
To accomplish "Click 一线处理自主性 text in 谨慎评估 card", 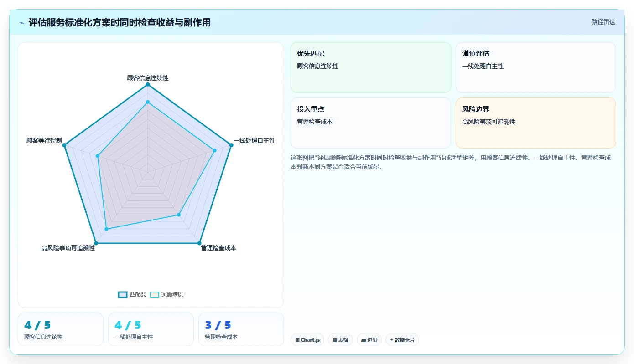I will coord(483,66).
